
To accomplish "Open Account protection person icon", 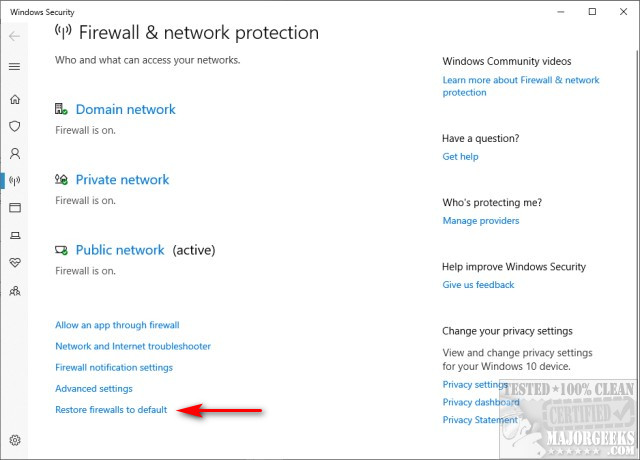I will [14, 154].
